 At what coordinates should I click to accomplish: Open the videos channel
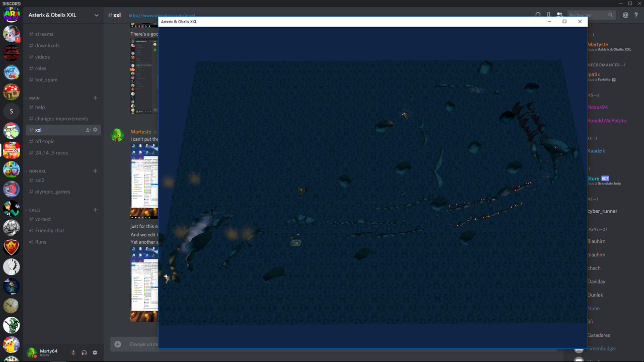[x=63, y=57]
